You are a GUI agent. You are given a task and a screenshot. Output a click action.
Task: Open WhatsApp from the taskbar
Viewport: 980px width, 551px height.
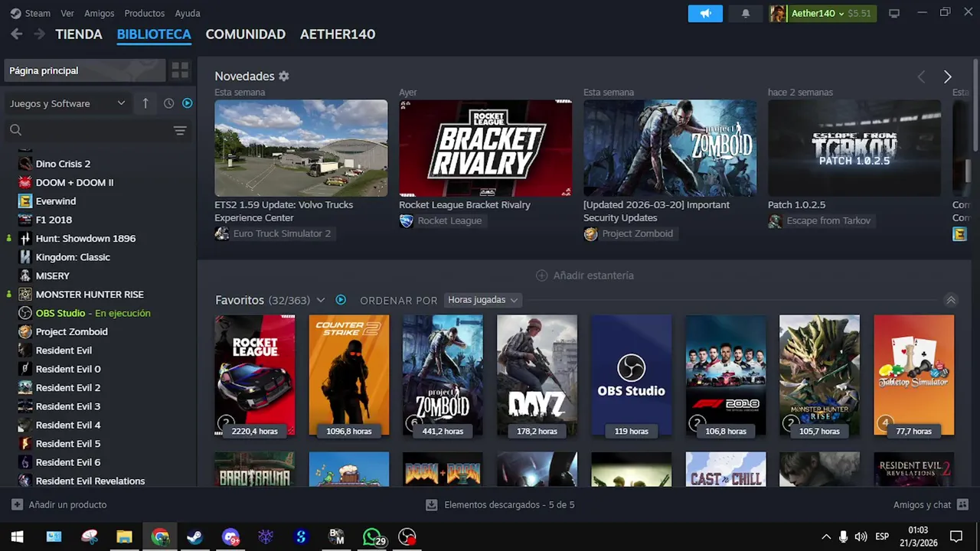tap(373, 537)
